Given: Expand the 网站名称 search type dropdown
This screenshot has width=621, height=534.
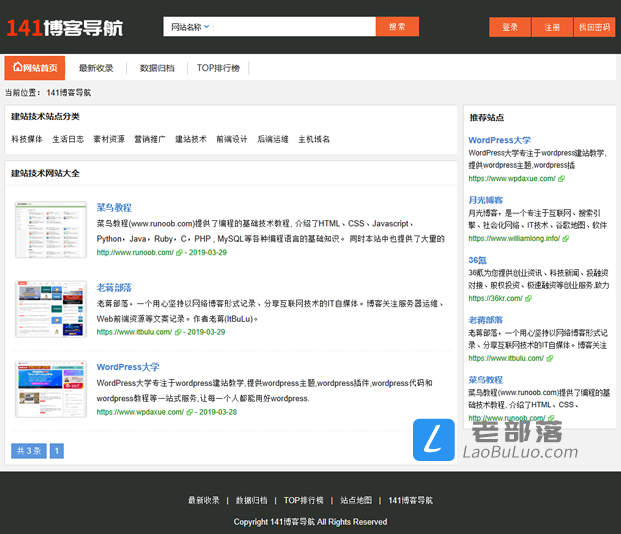Looking at the screenshot, I should tap(190, 27).
